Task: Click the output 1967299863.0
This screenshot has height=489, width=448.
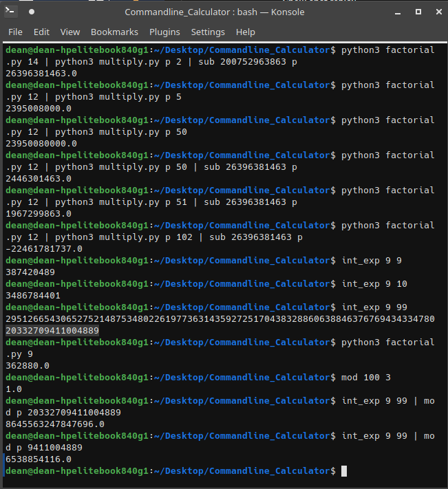Action: 39,214
